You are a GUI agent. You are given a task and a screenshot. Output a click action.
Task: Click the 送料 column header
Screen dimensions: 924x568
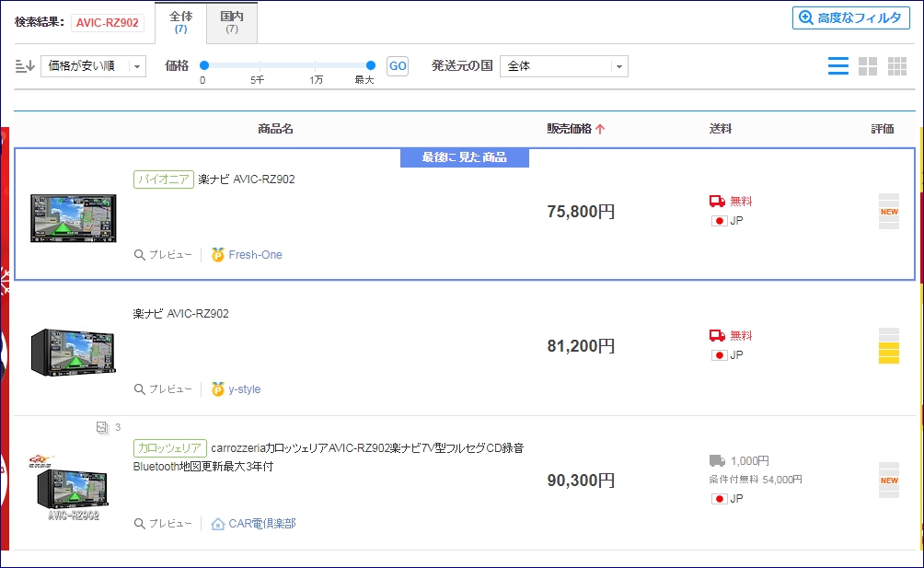tap(720, 129)
